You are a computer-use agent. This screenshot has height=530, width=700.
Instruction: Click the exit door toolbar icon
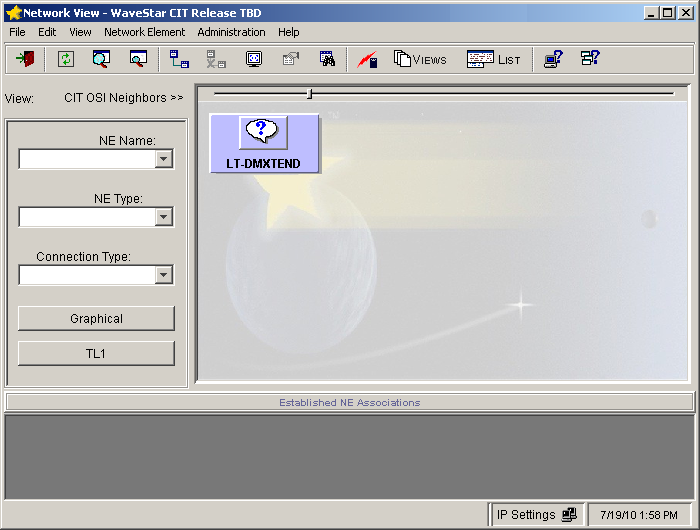point(25,59)
